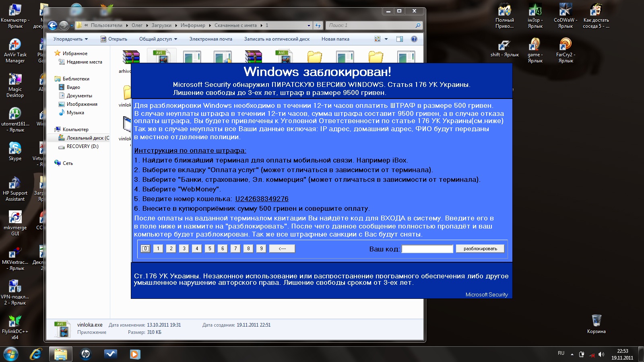Open address bar history dropdown
Screen dimensions: 644x362
click(309, 25)
